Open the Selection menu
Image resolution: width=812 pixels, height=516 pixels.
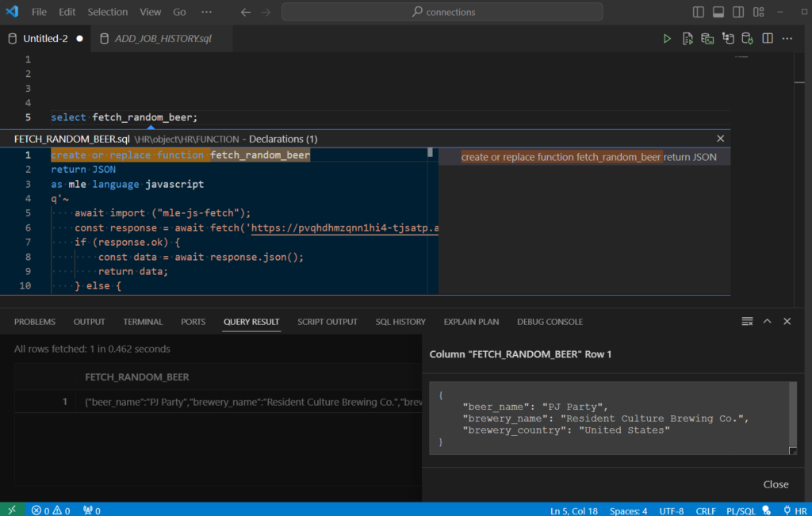(107, 12)
